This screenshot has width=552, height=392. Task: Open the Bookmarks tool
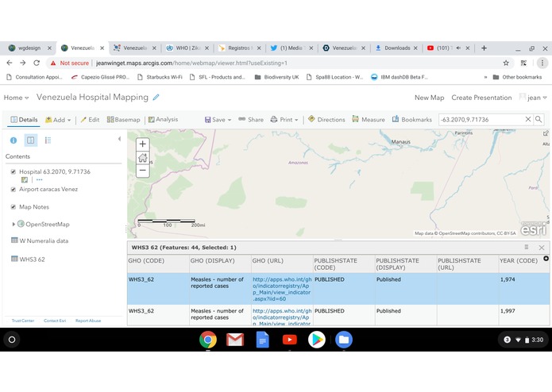(x=412, y=120)
